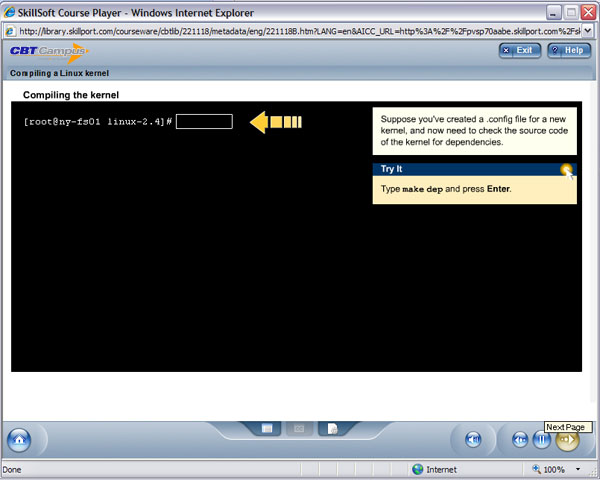The height and width of the screenshot is (480, 600).
Task: Go back to the previous page
Action: pos(520,440)
